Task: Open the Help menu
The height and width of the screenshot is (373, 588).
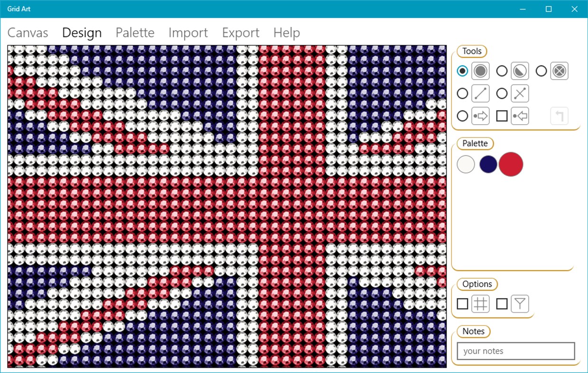Action: click(286, 33)
